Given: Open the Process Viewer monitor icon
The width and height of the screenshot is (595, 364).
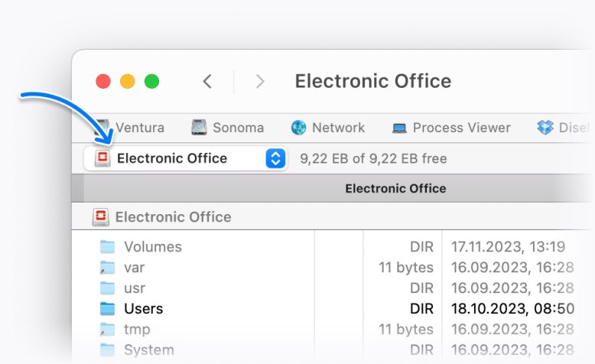Looking at the screenshot, I should 399,128.
